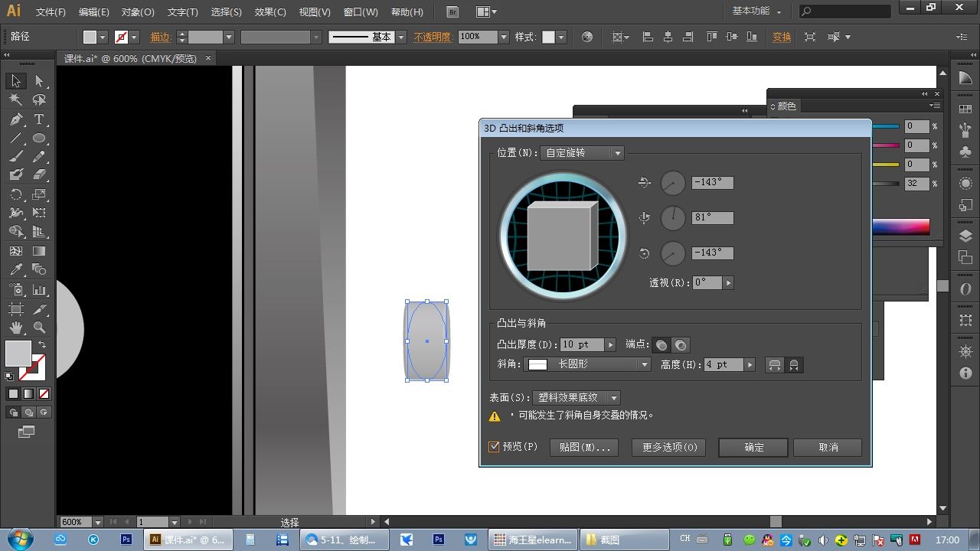This screenshot has width=980, height=551.
Task: Click the swap fill and stroke arrow
Action: [x=43, y=345]
